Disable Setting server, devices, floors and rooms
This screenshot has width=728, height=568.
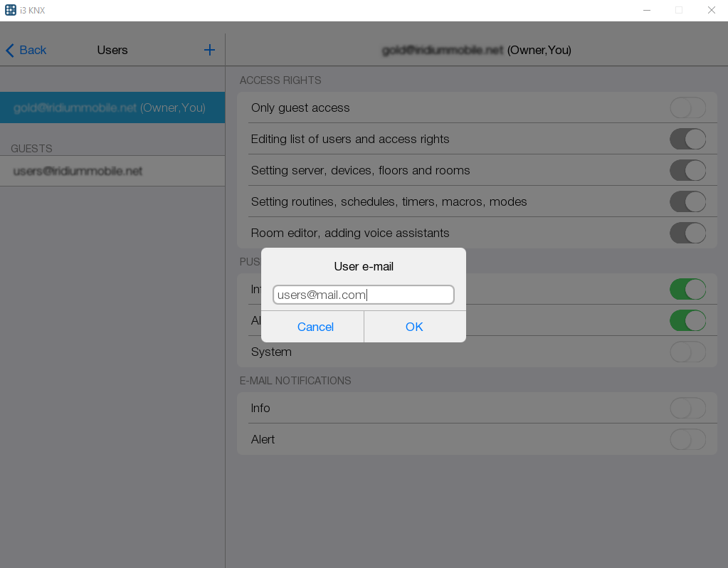coord(687,171)
